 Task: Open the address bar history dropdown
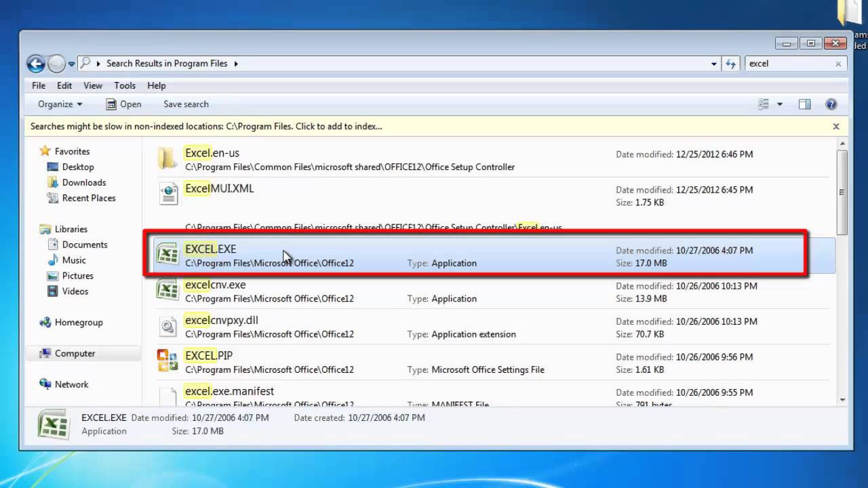[x=714, y=64]
